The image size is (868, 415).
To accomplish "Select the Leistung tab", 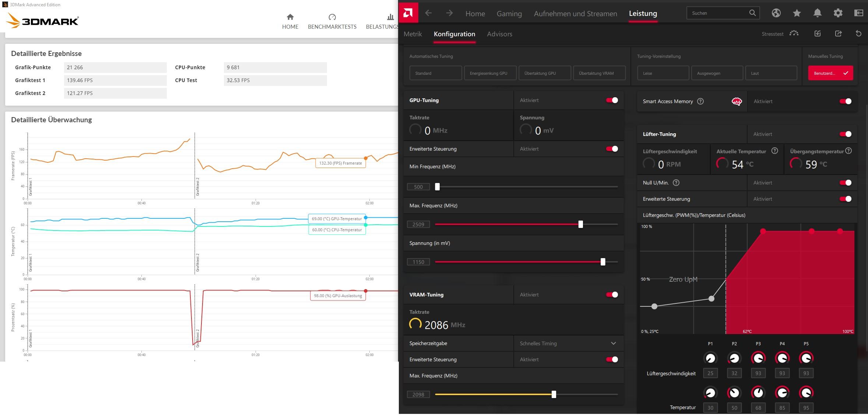I will tap(643, 14).
